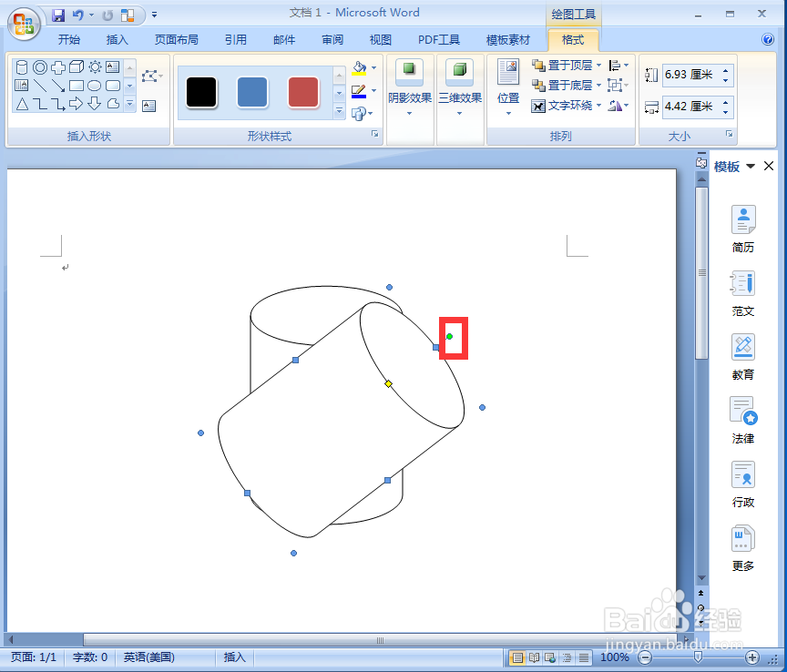Open the 行政 template category
Image resolution: width=787 pixels, height=672 pixels.
(743, 484)
